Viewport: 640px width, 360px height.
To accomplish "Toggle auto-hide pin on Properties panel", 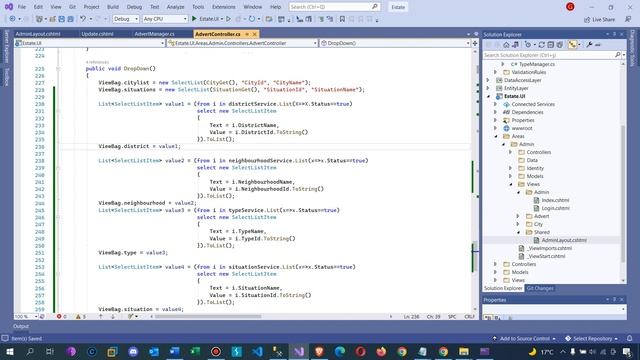I will pos(614,300).
